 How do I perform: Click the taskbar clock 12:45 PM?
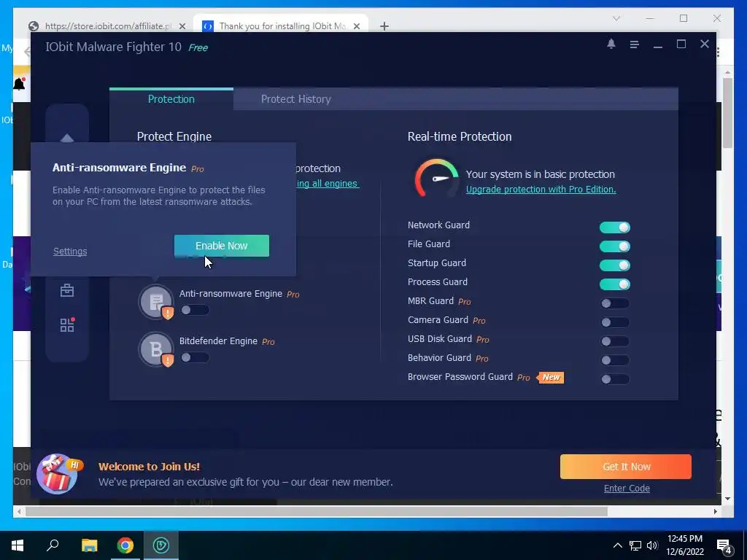[684, 539]
